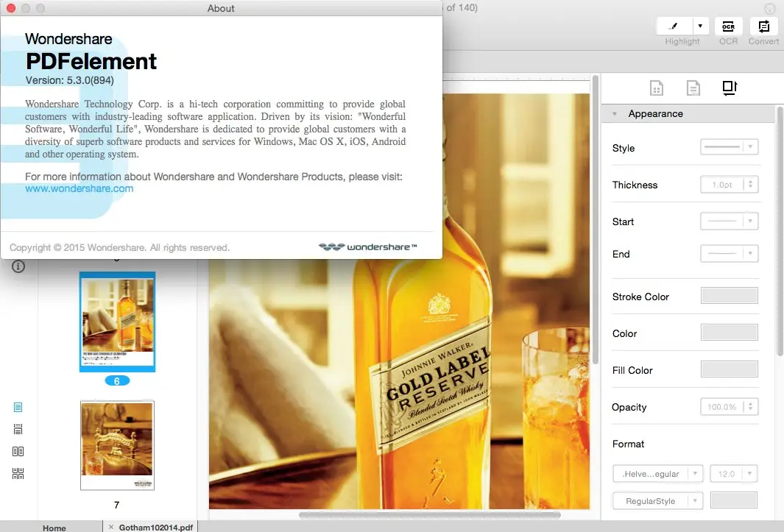Open the RegularStyle dropdown
Viewport: 784px width, 532px height.
657,500
